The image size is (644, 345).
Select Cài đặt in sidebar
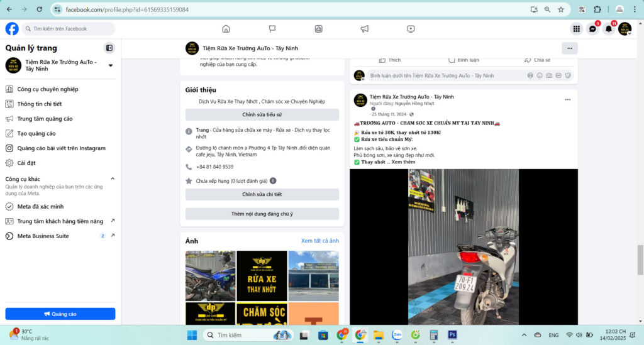click(x=26, y=163)
